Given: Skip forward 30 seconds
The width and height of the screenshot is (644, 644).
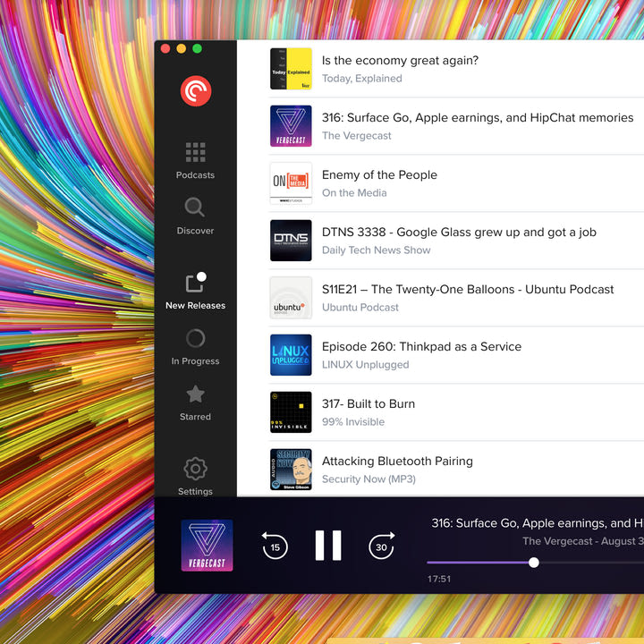Looking at the screenshot, I should (382, 546).
